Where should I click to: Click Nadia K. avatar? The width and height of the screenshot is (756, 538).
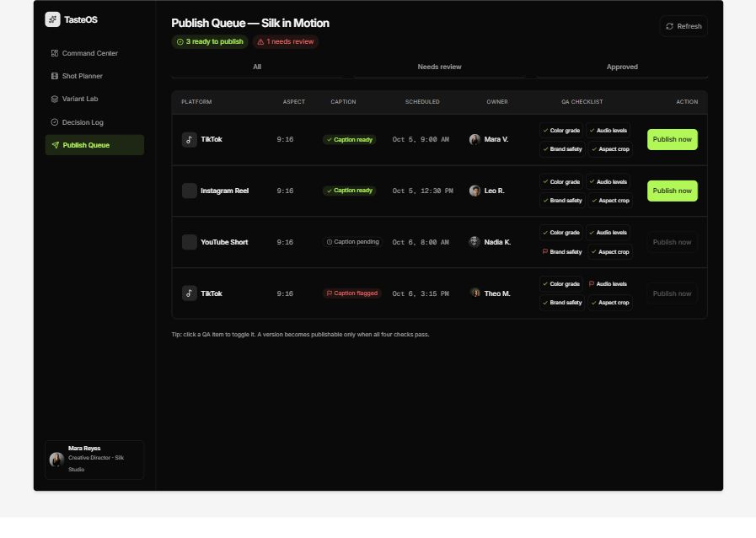pyautogui.click(x=475, y=242)
